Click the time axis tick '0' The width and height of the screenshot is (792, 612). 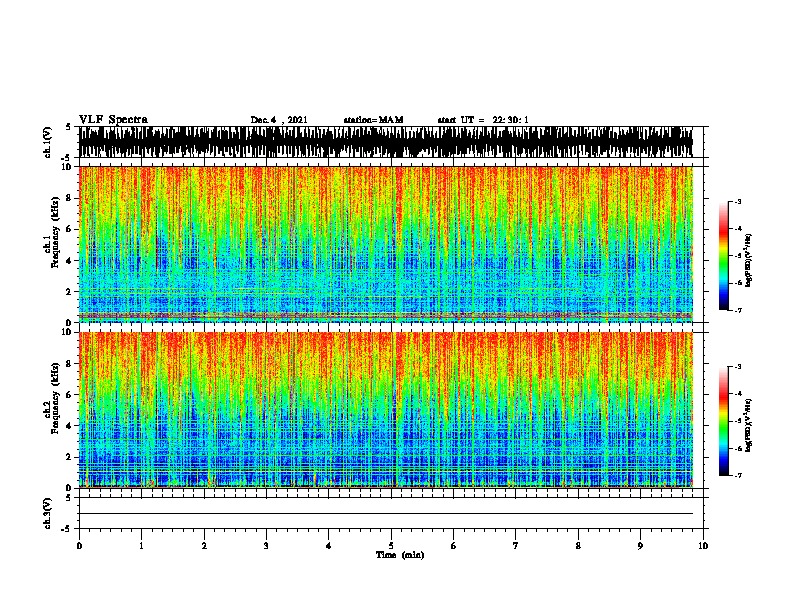click(x=79, y=546)
